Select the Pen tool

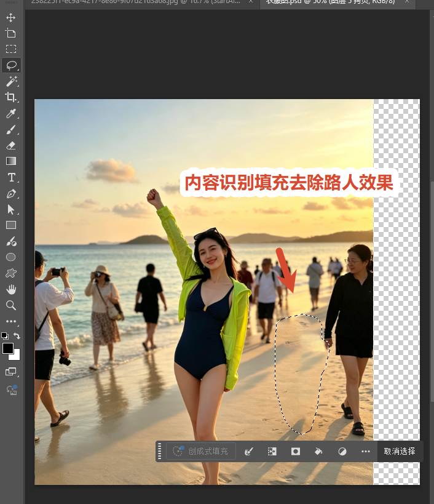pyautogui.click(x=11, y=194)
